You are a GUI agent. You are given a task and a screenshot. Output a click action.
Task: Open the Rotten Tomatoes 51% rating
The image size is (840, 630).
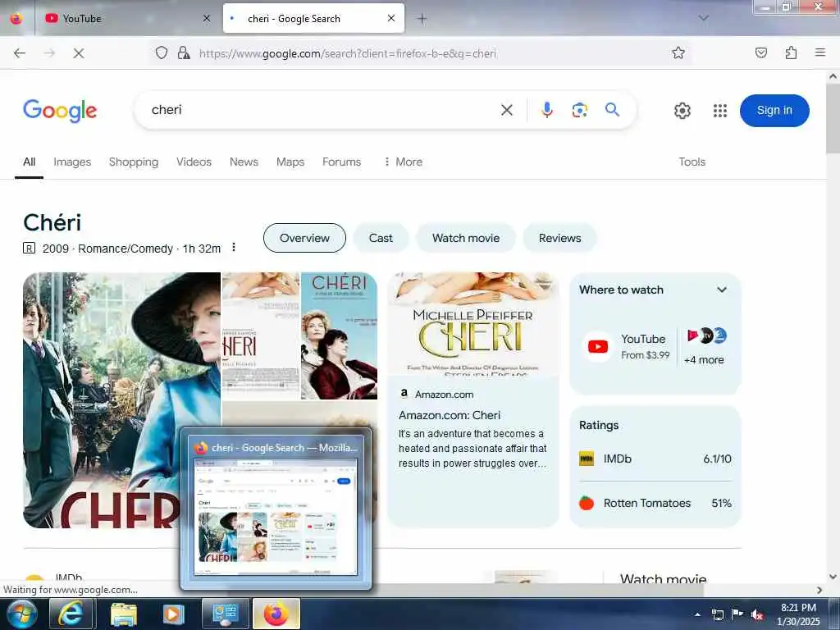655,503
